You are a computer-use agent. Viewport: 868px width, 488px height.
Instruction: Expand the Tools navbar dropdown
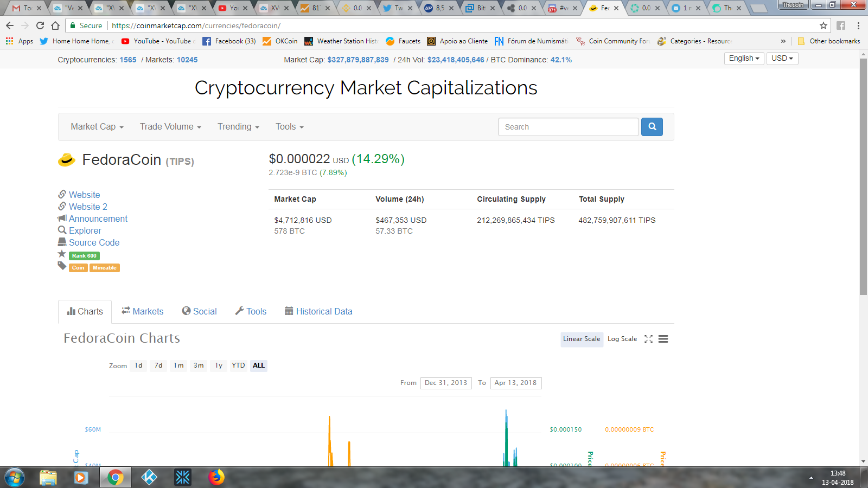tap(289, 126)
